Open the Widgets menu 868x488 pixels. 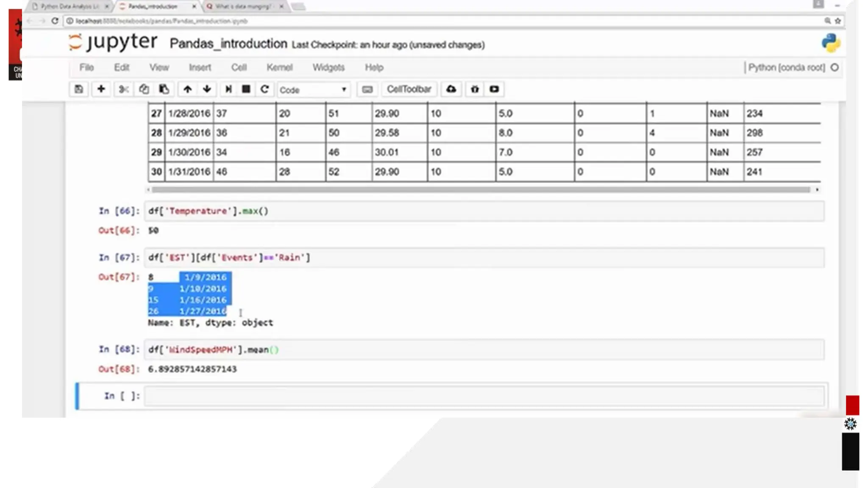point(328,67)
